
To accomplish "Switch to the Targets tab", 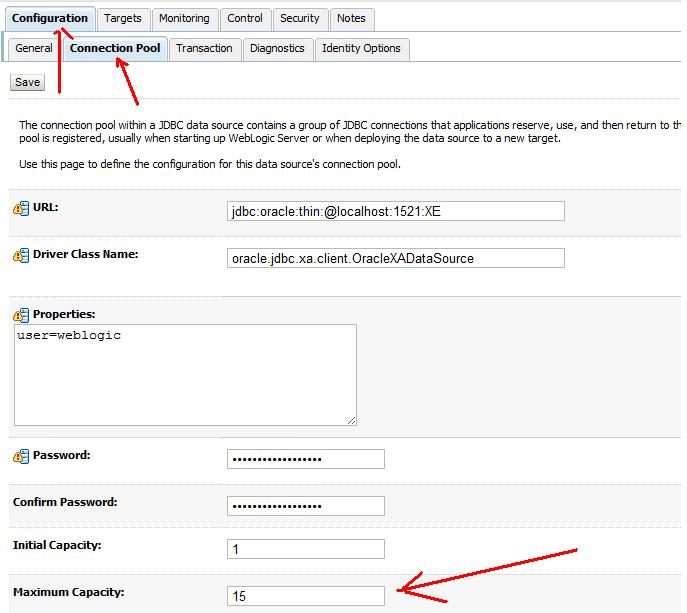I will (x=123, y=18).
